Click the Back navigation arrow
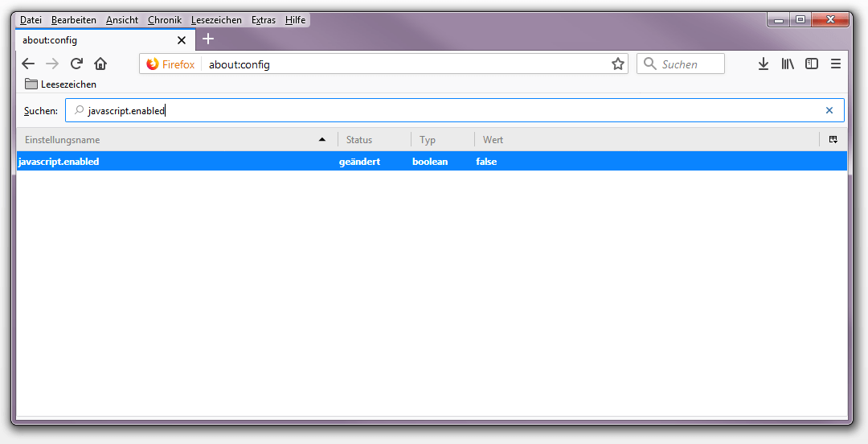 point(28,64)
